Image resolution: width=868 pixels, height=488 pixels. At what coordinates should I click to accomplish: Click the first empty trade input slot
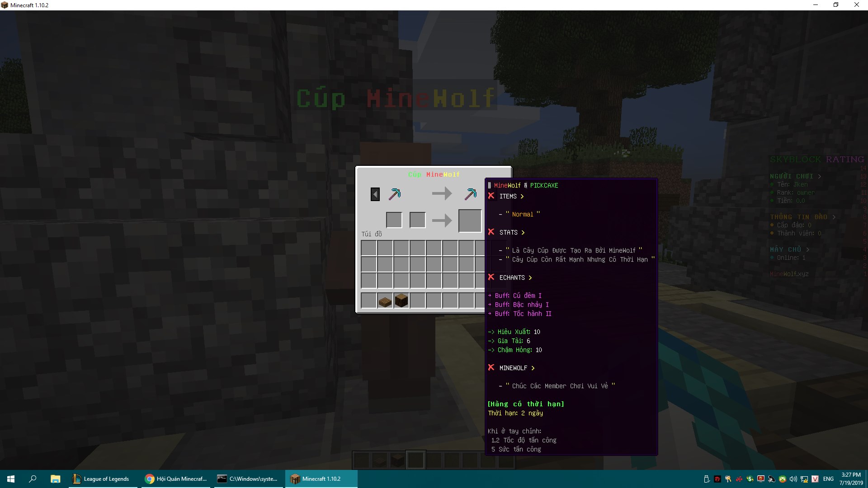click(x=394, y=220)
